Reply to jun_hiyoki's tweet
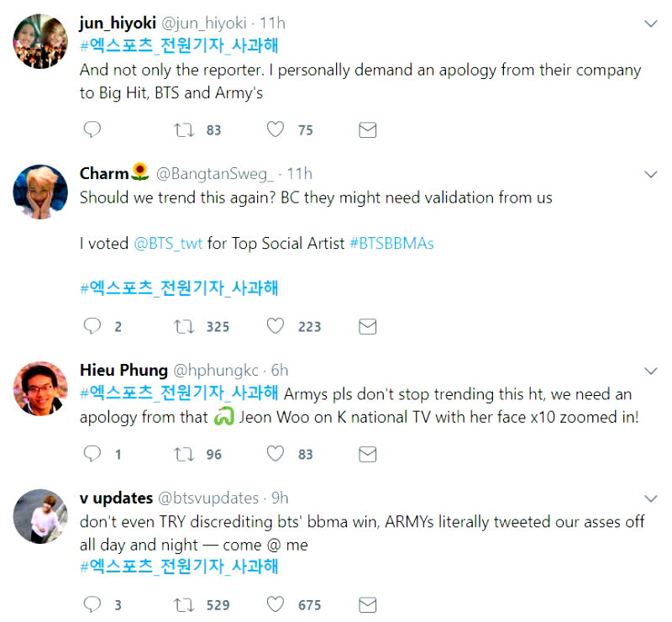Viewport: 672px width, 622px height. tap(92, 130)
